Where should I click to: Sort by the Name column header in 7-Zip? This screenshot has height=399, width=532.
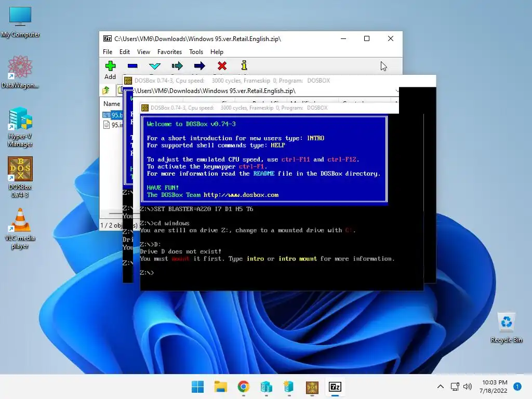coord(112,104)
